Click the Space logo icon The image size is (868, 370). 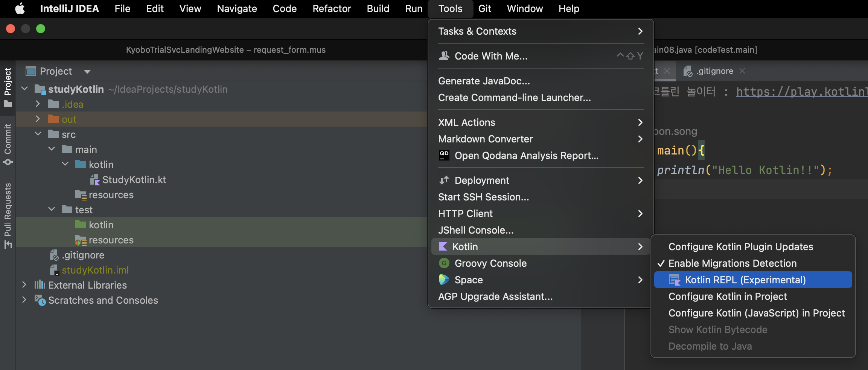[x=444, y=280]
